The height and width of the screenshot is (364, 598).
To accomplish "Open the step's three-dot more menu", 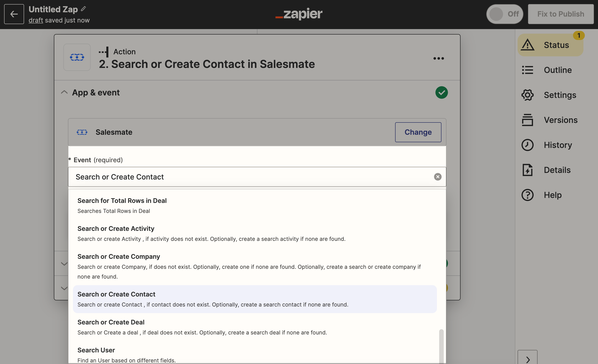I will [x=439, y=58].
